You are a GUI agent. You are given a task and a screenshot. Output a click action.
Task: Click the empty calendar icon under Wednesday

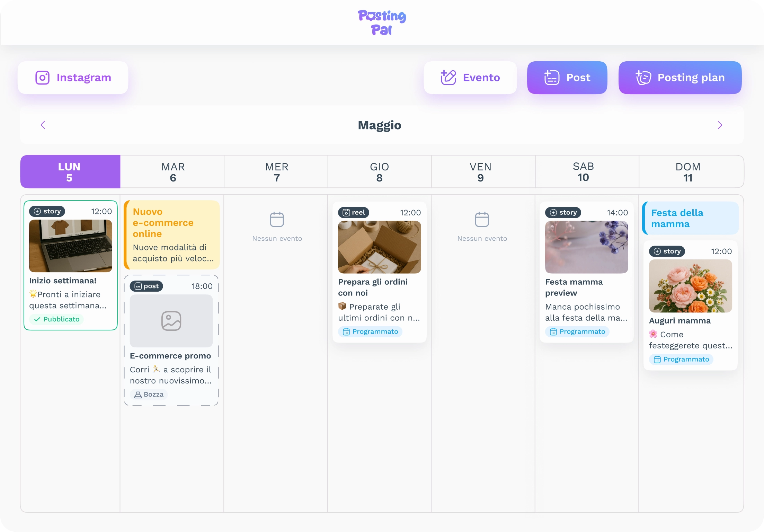click(x=277, y=219)
